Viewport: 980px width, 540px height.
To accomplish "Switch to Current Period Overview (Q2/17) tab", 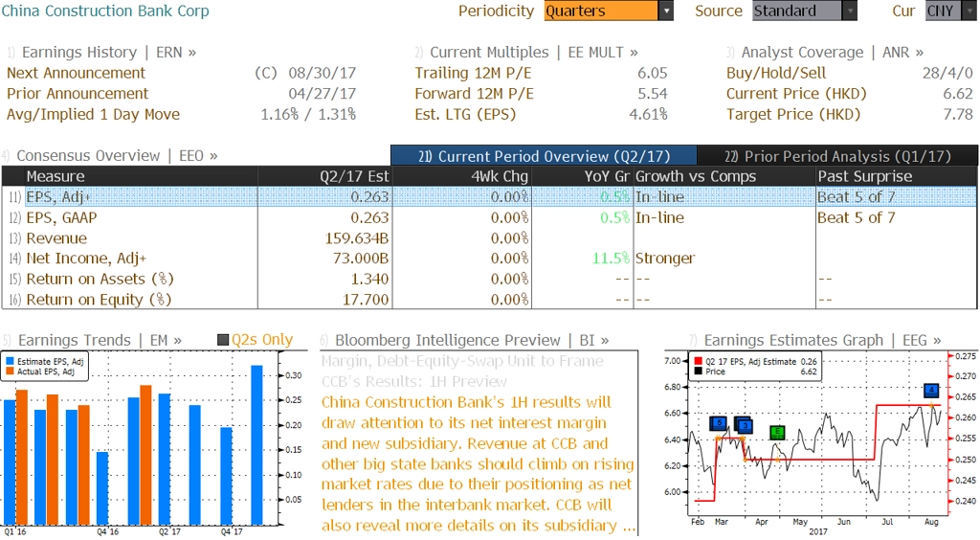I will (544, 156).
